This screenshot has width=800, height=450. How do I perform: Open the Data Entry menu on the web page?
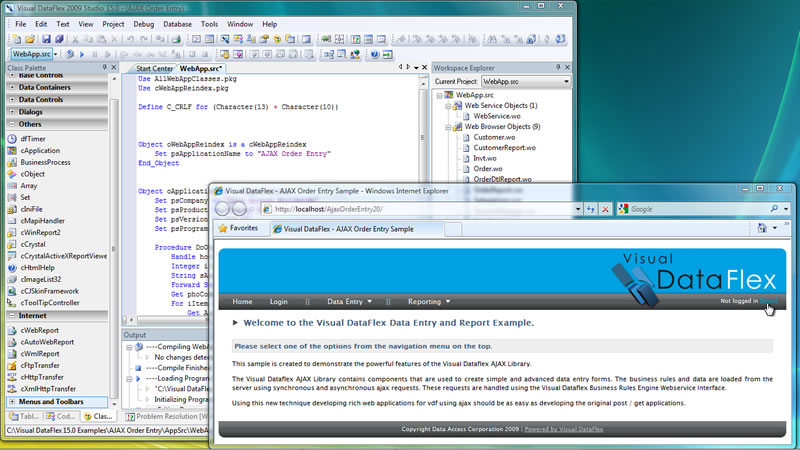[x=349, y=302]
